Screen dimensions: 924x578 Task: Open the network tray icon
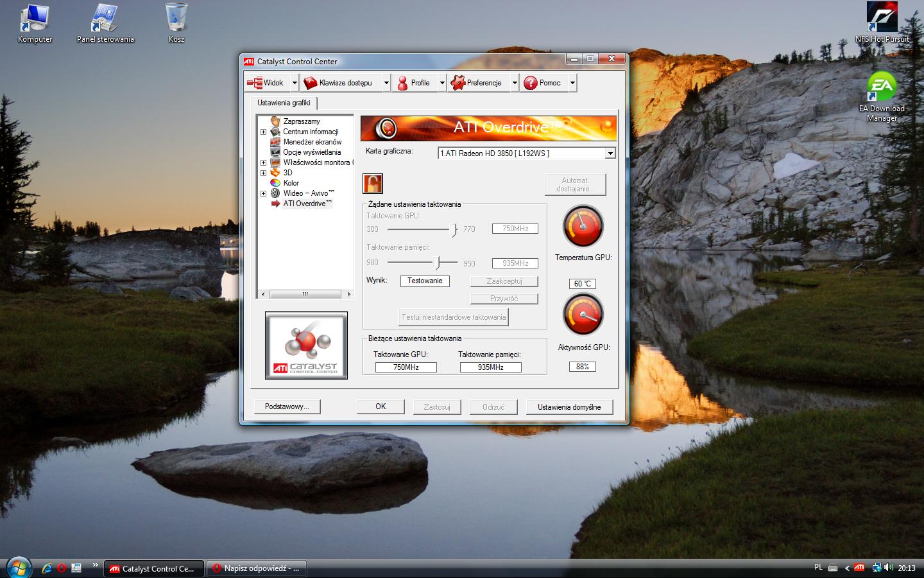coord(877,568)
